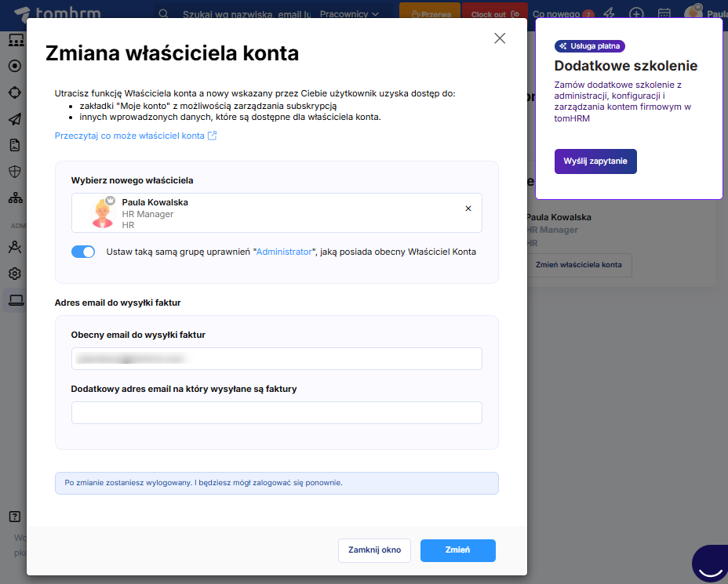Open settings gear in left sidebar
This screenshot has height=584, width=728.
[14, 274]
